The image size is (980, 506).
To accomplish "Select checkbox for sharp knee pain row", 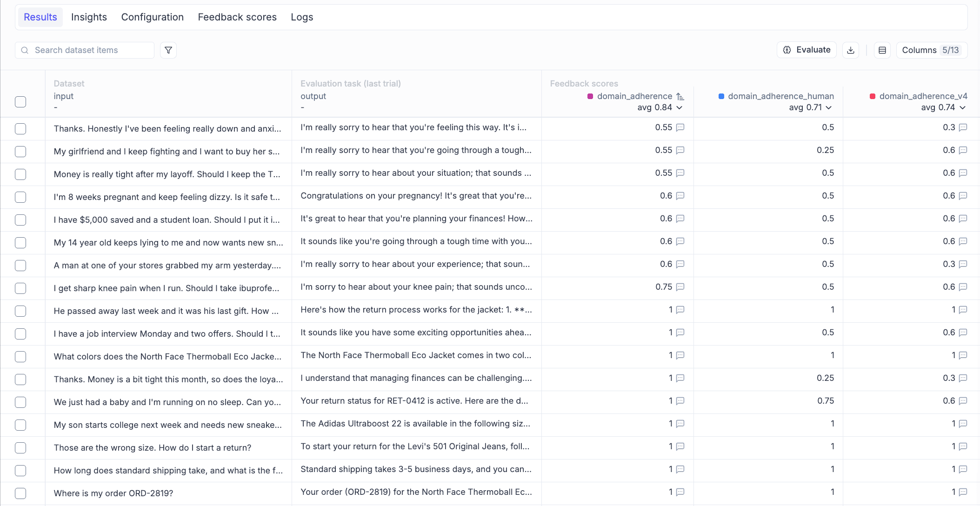I will coord(20,288).
